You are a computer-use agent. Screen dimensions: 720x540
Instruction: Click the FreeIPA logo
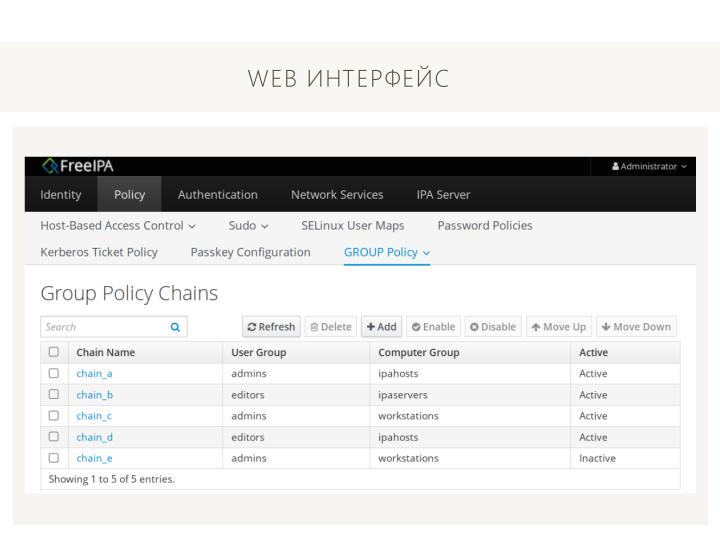pos(77,166)
